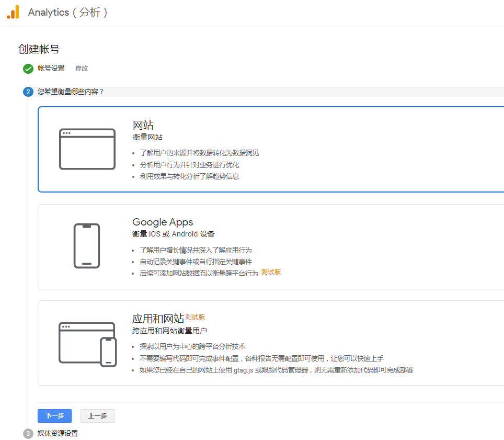Click the phone icon for Google Apps
The width and height of the screenshot is (504, 440).
[87, 246]
